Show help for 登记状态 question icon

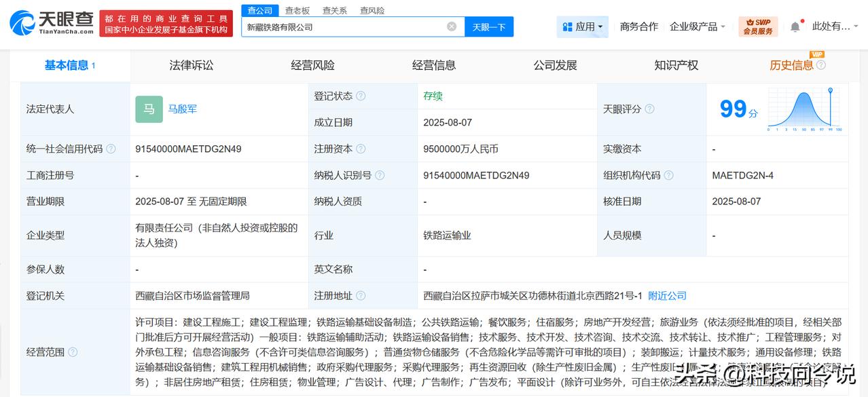(361, 96)
